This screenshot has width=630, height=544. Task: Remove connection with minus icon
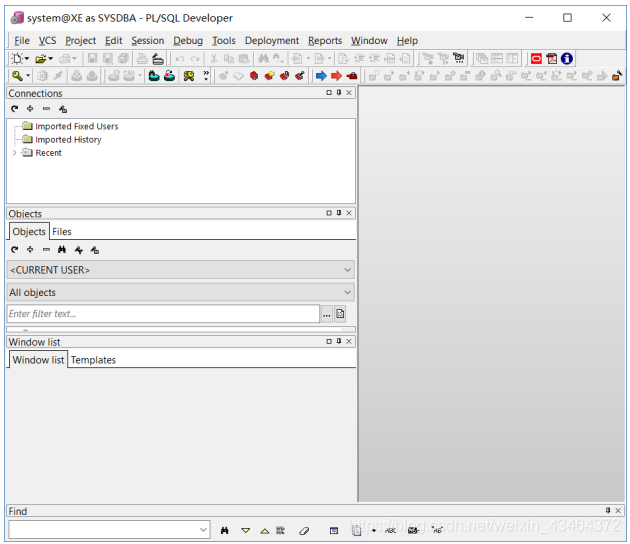pos(47,108)
